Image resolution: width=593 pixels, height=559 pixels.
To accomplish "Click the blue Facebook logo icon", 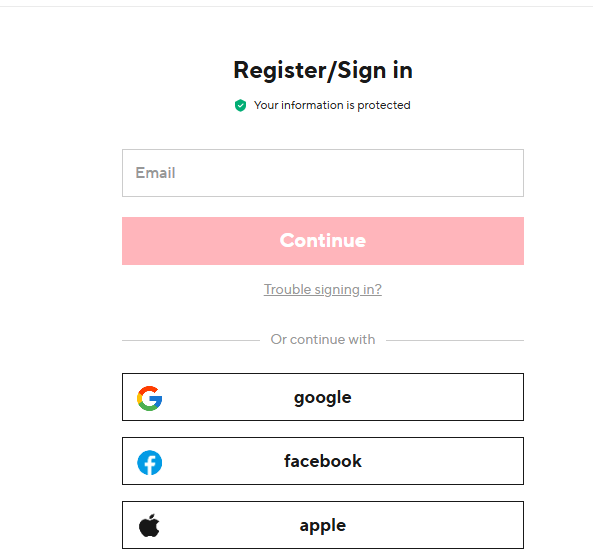I will (149, 462).
